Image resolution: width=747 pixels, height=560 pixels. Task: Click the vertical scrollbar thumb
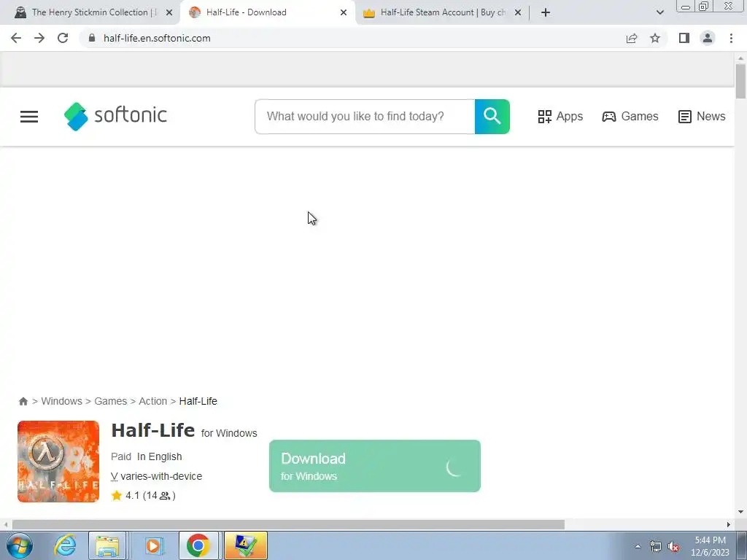pyautogui.click(x=740, y=81)
